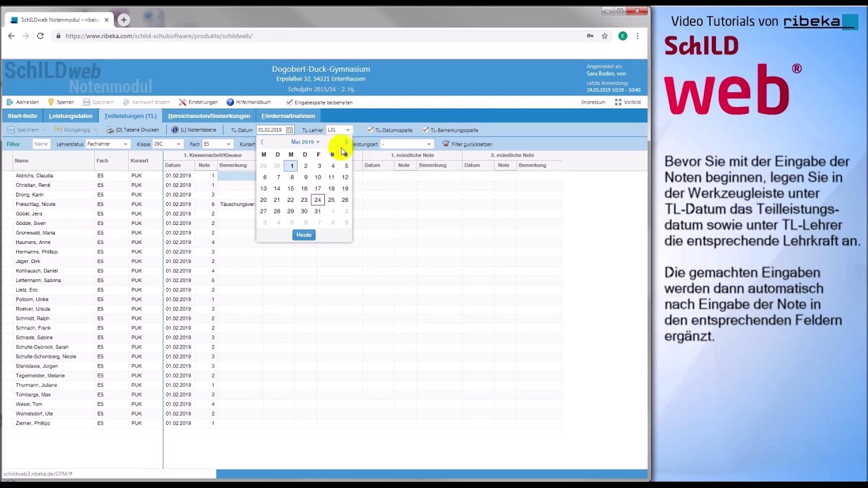
Task: Open the Chrome three-dot menu
Action: point(637,36)
